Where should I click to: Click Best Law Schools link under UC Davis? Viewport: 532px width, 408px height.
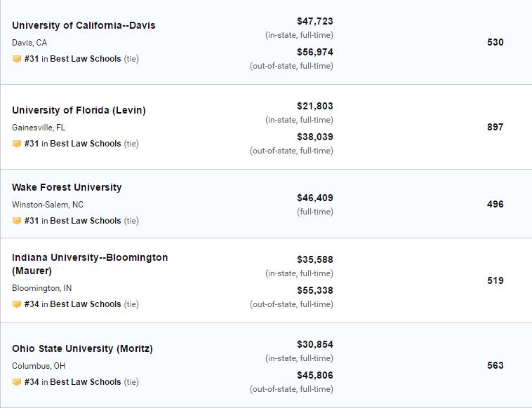click(x=86, y=59)
